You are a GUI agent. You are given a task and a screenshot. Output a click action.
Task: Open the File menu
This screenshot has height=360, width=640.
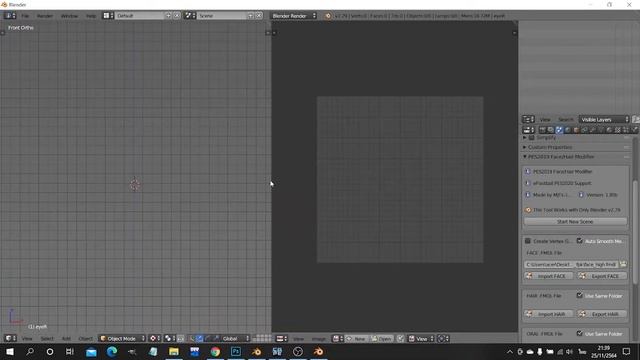(25, 16)
